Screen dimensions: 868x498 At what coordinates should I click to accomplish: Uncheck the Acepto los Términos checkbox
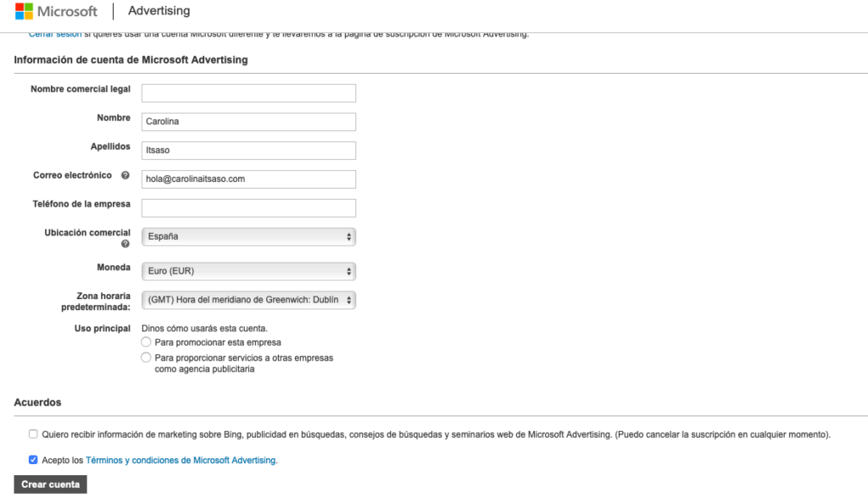tap(33, 460)
